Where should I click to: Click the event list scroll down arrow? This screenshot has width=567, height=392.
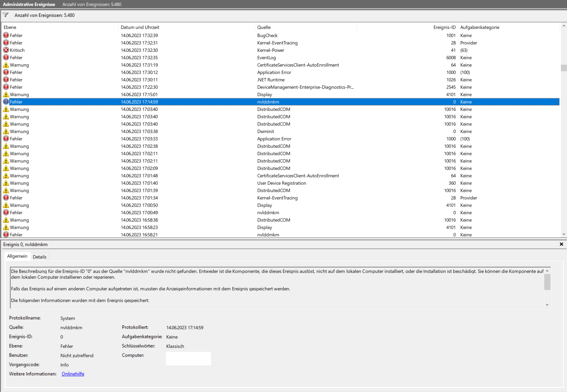tap(564, 234)
